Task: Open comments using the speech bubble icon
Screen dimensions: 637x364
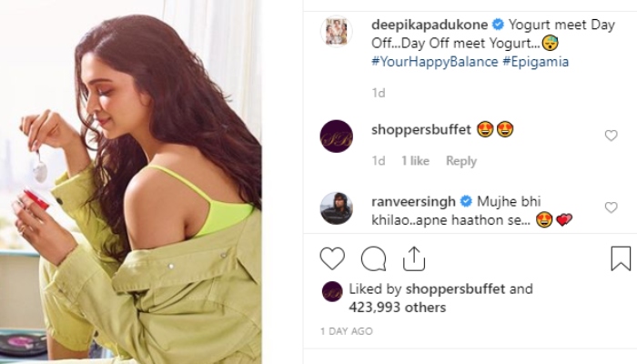Action: coord(373,258)
